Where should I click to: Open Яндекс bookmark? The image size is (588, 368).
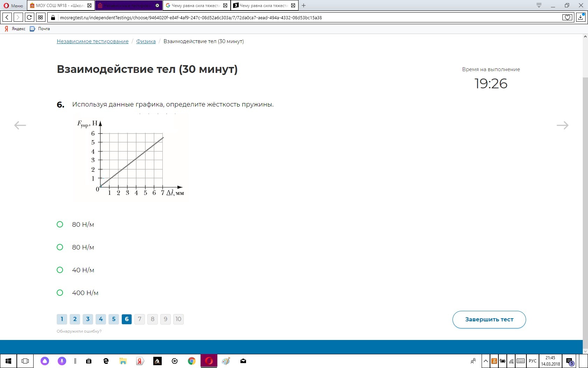(x=15, y=29)
